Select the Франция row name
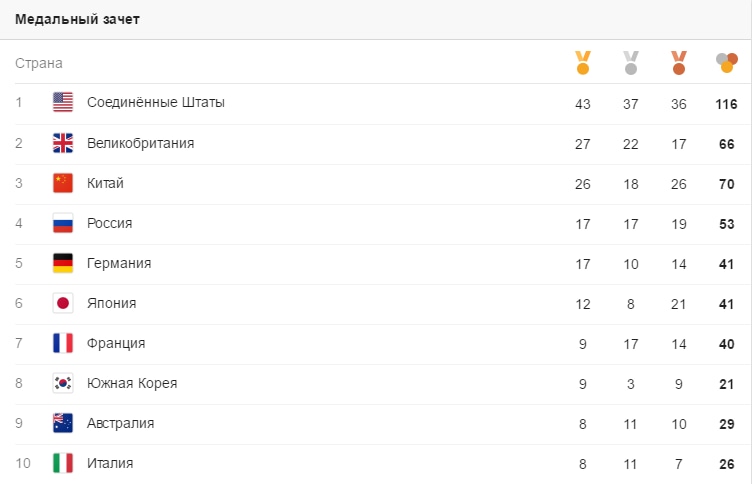The image size is (752, 484). tap(116, 343)
